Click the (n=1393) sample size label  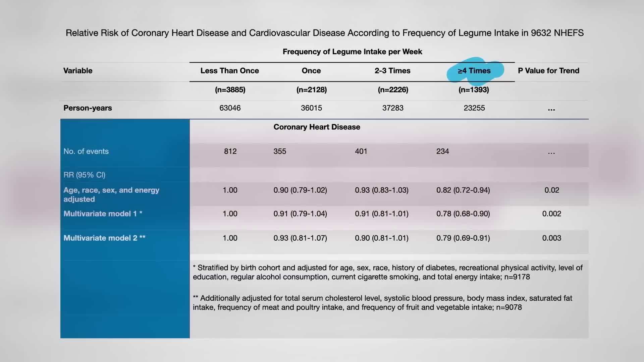[x=474, y=90]
